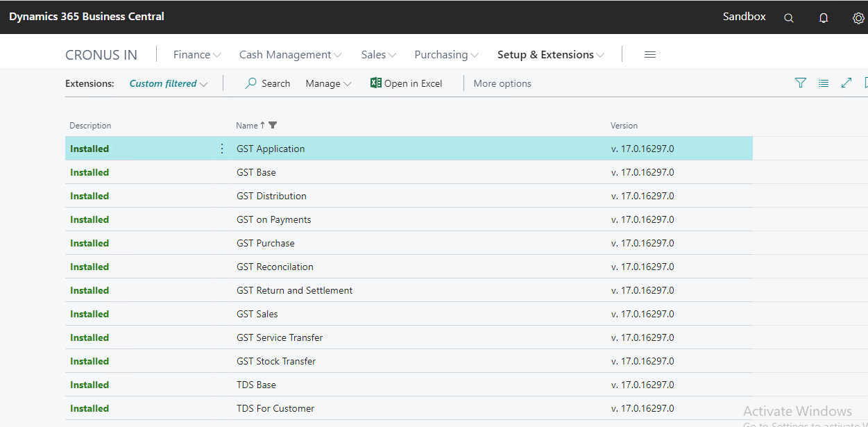Viewport: 868px width, 427px height.
Task: Select the GST Reconcilation extension
Action: pyautogui.click(x=275, y=267)
